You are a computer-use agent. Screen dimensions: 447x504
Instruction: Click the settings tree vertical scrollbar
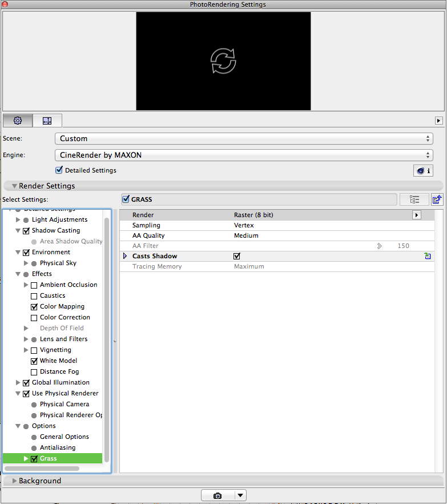[107, 340]
